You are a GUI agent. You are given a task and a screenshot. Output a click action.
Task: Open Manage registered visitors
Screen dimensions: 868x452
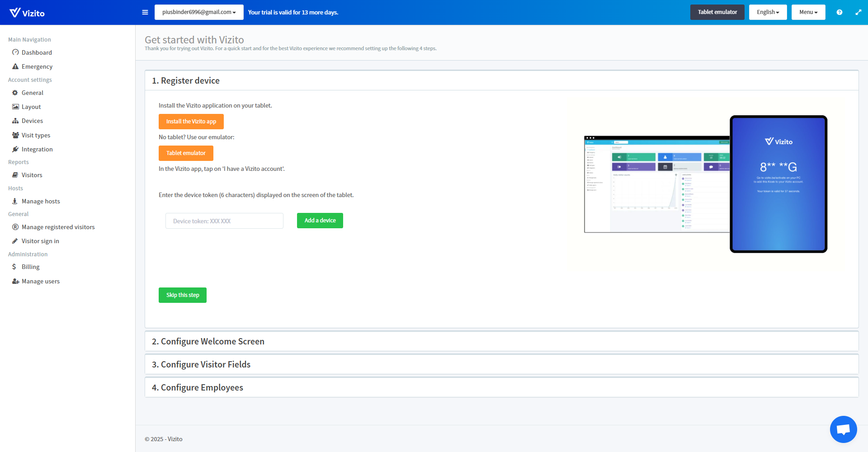(x=58, y=227)
